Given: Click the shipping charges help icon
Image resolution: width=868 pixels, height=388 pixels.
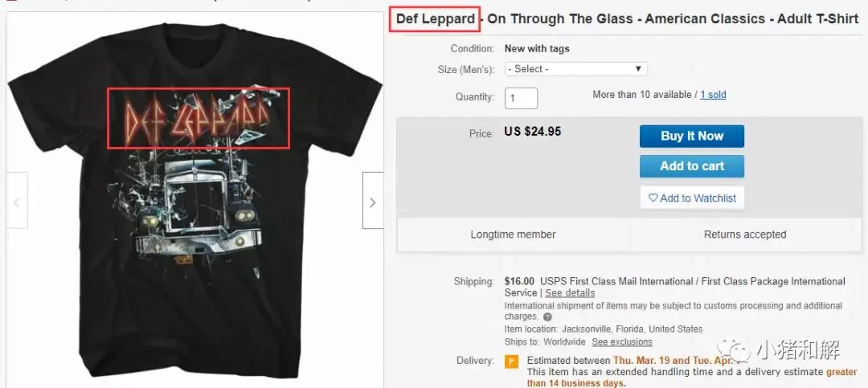Looking at the screenshot, I should (x=547, y=317).
